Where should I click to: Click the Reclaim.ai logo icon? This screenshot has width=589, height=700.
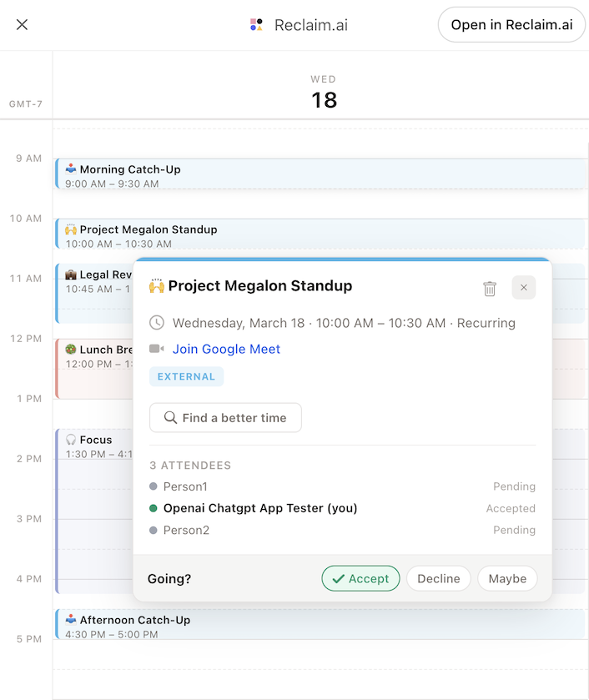pos(256,25)
